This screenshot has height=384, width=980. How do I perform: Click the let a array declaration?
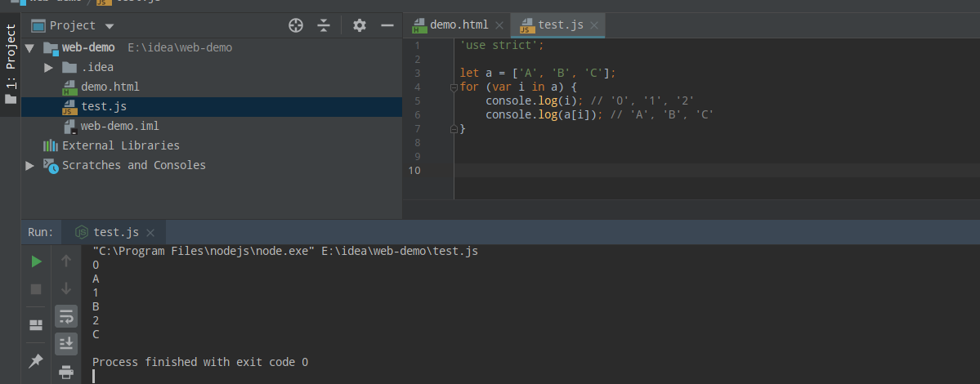[538, 73]
